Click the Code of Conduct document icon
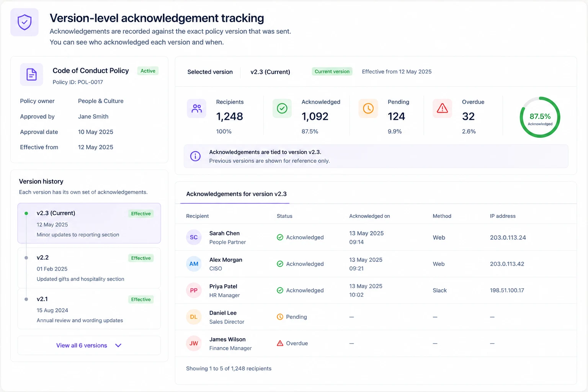This screenshot has height=392, width=588. (x=31, y=74)
